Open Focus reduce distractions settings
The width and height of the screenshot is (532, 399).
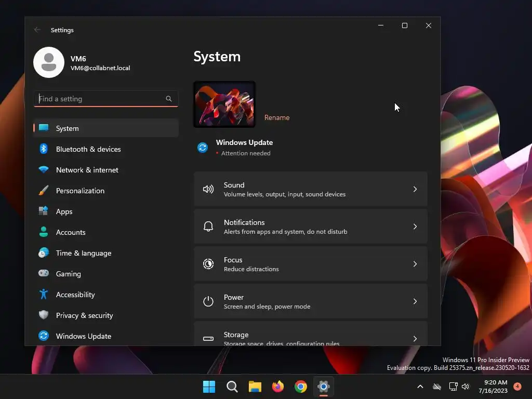coord(311,263)
